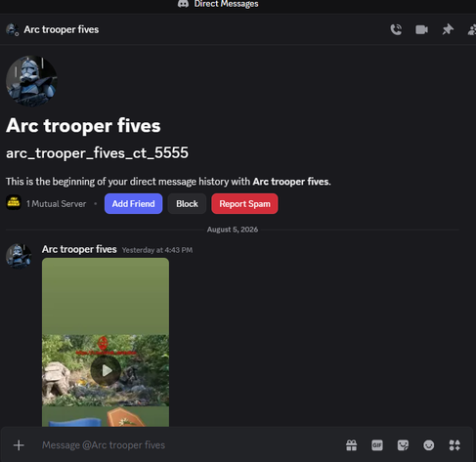Play the video attachment
Viewport: 476px width, 462px height.
coord(106,370)
